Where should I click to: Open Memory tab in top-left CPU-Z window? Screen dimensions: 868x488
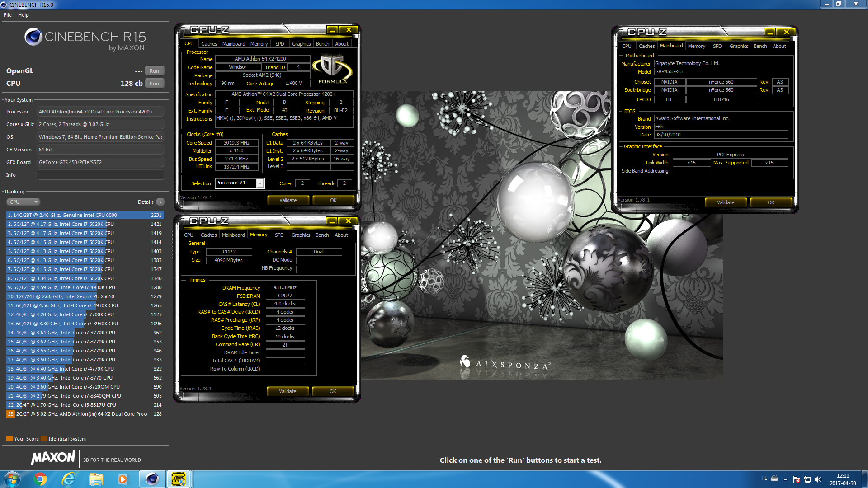click(x=259, y=44)
